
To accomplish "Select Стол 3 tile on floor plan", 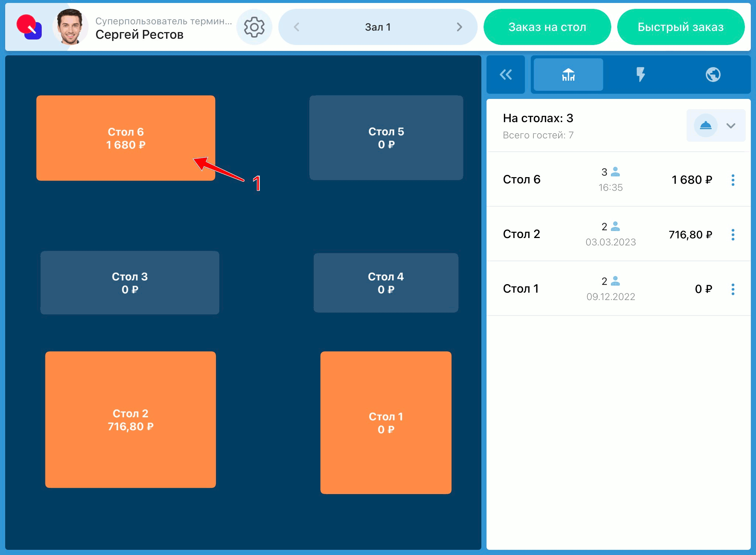I will coord(130,283).
